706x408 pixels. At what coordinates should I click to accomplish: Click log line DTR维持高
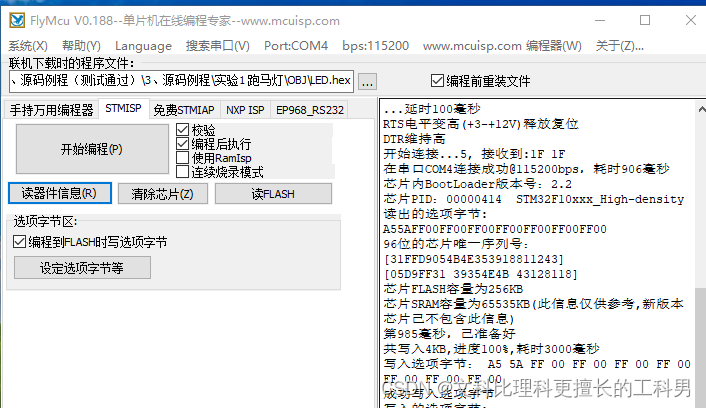414,139
